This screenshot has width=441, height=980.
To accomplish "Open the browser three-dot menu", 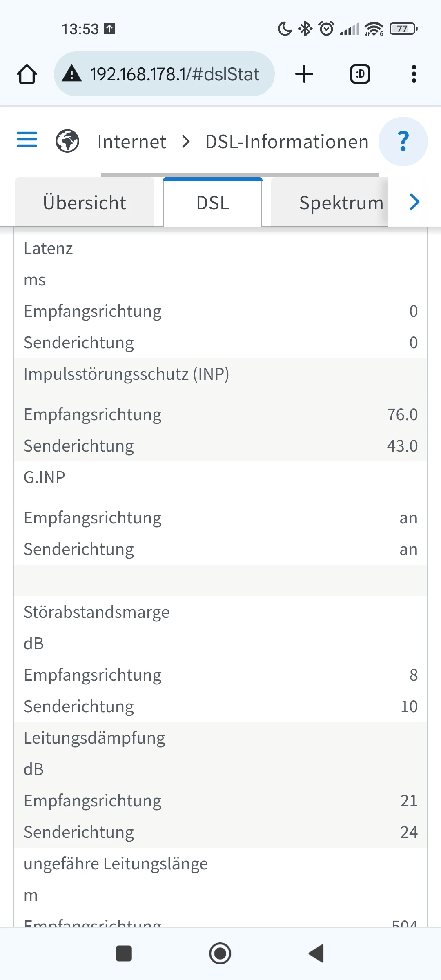I will [414, 74].
